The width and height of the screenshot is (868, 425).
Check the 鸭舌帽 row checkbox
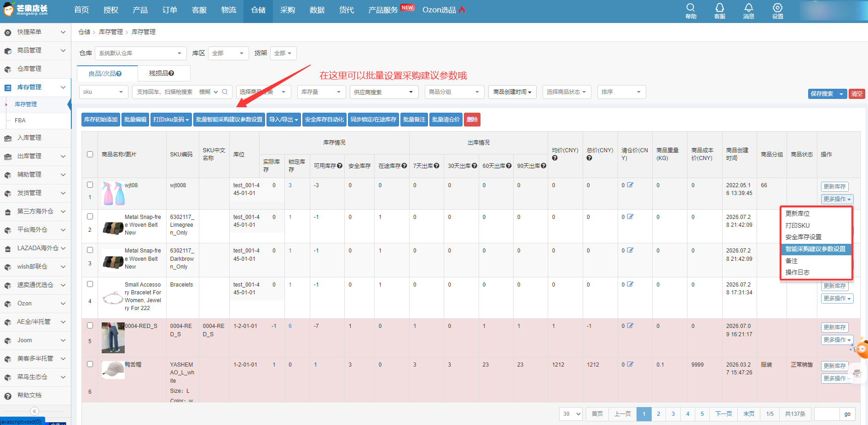pos(90,364)
